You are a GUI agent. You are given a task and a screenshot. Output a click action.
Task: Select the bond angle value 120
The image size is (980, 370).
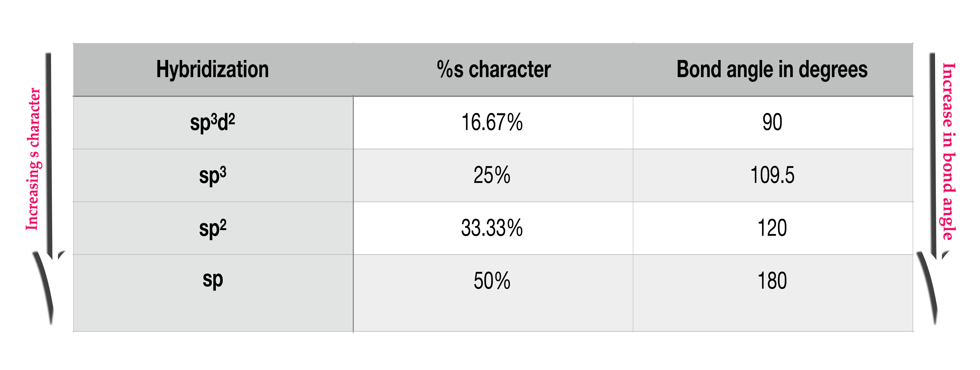coord(772,228)
